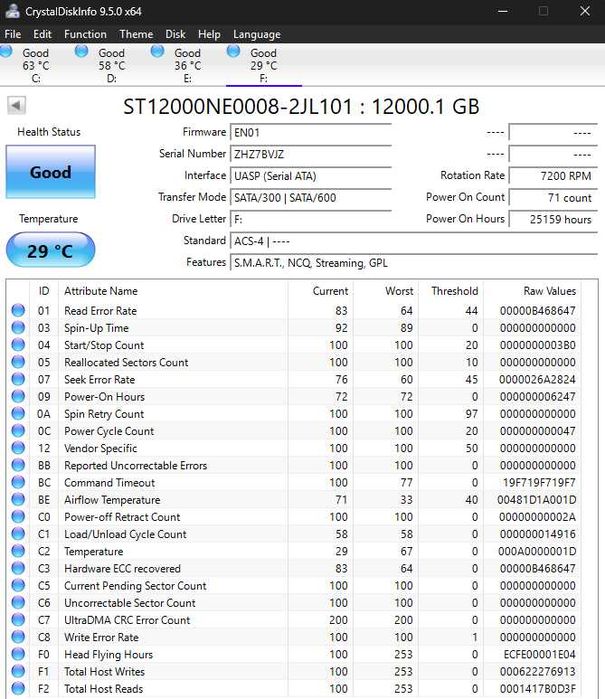This screenshot has width=605, height=699.
Task: Open the Language menu
Action: point(257,34)
